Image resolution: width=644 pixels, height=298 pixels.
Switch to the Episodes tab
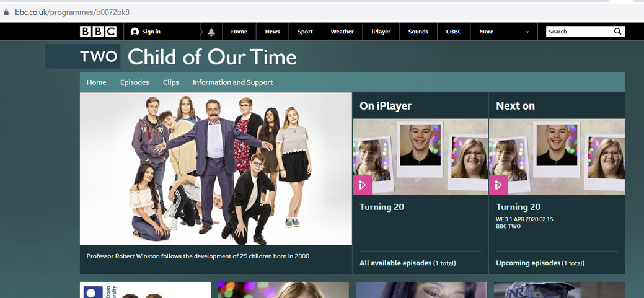[135, 82]
